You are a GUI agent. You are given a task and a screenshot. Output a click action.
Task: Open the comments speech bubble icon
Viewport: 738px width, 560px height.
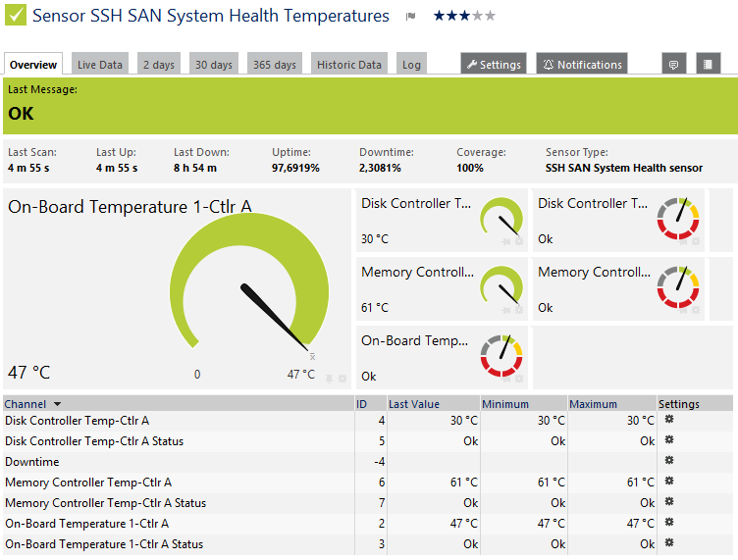(673, 64)
